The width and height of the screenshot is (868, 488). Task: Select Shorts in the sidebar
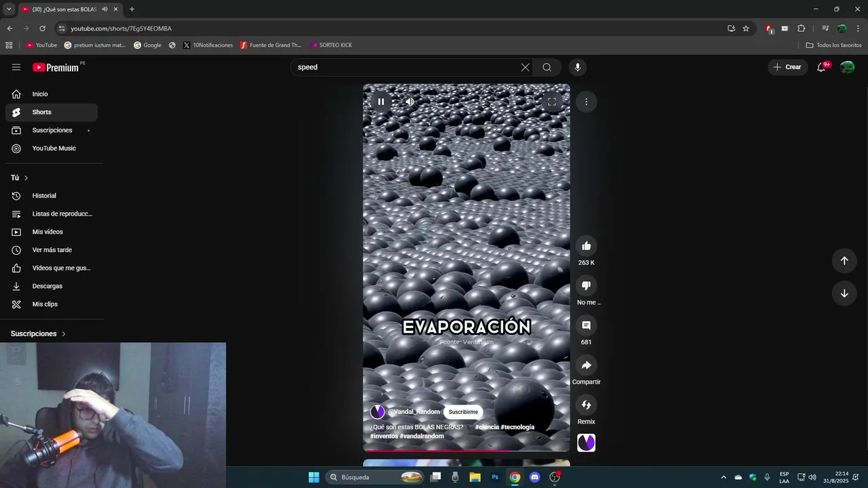[x=52, y=112]
